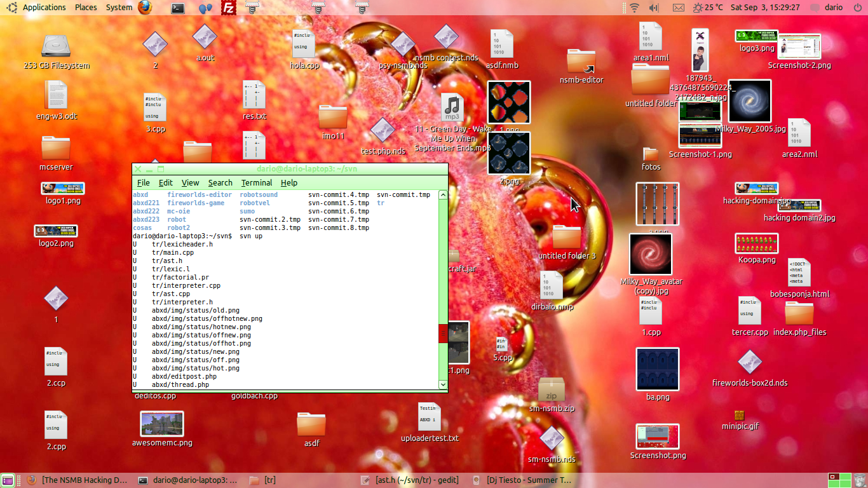
Task: Select the Green Day mp3 file icon
Action: point(452,108)
